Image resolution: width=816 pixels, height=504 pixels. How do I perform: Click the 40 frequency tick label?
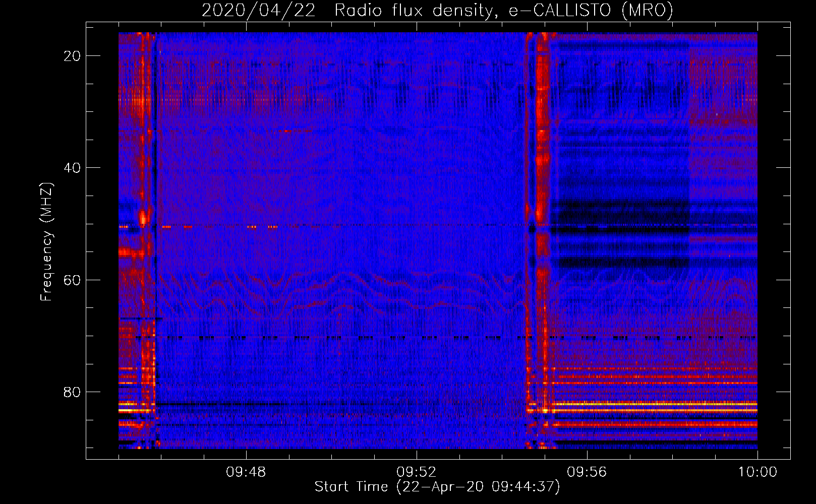[x=72, y=168]
